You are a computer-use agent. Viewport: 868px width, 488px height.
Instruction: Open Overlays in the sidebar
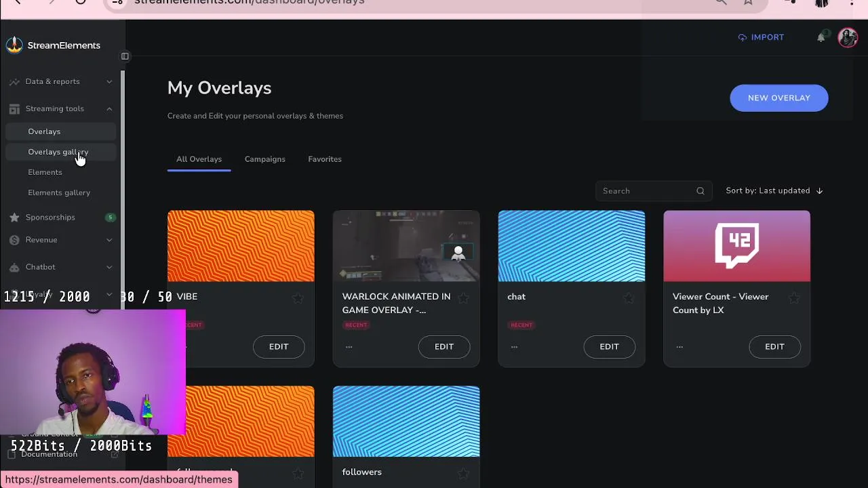pyautogui.click(x=61, y=131)
